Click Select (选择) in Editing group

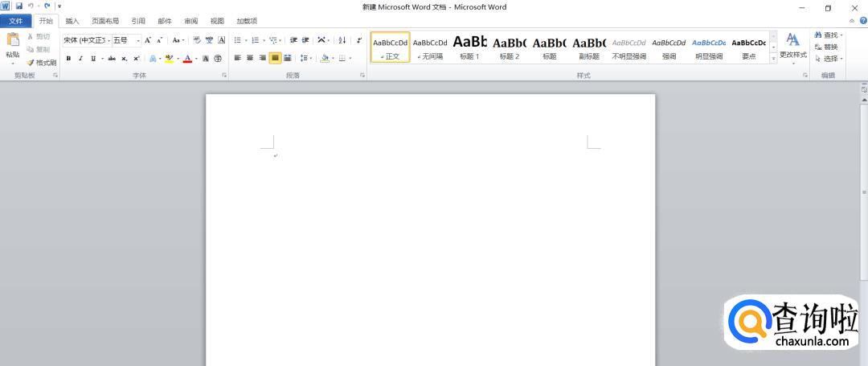tap(828, 59)
